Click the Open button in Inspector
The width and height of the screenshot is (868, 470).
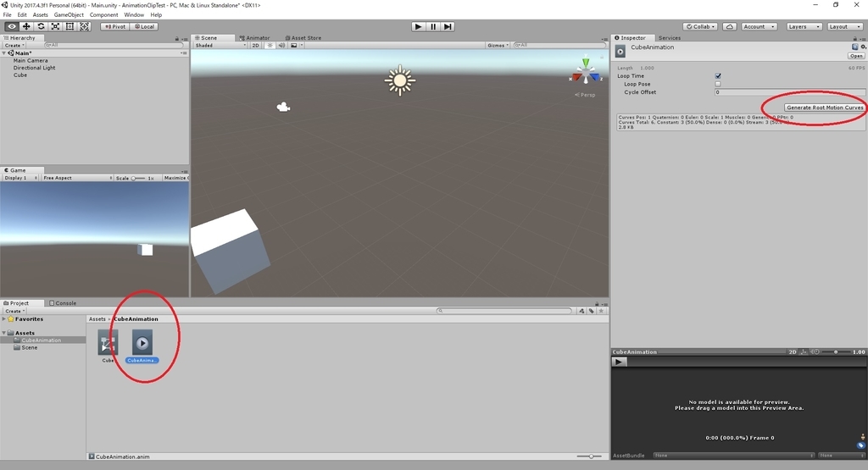(856, 56)
